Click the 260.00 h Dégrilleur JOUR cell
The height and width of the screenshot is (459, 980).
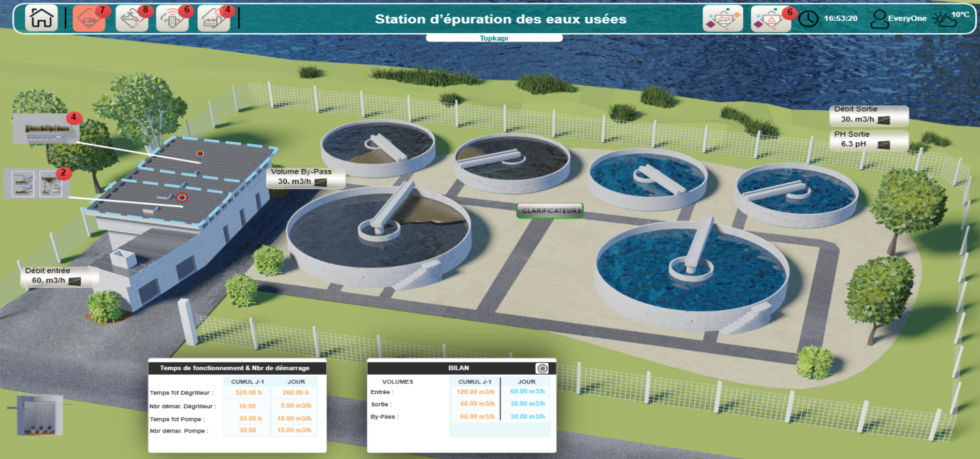[295, 393]
